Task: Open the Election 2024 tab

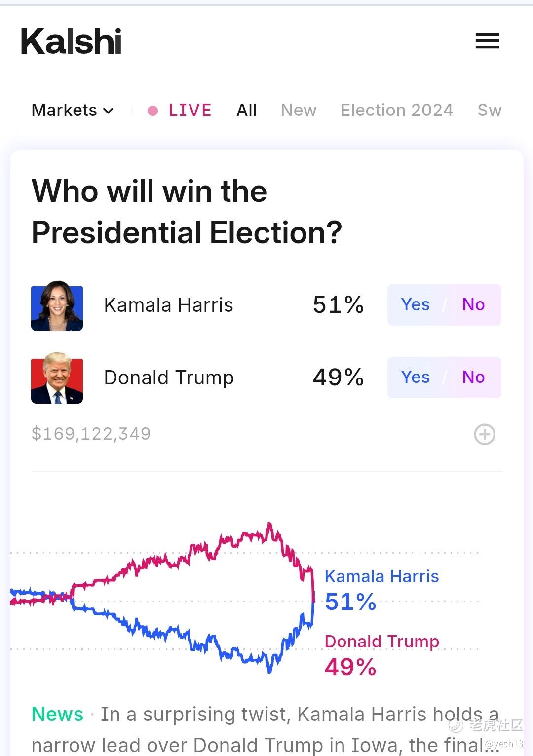Action: [x=397, y=110]
